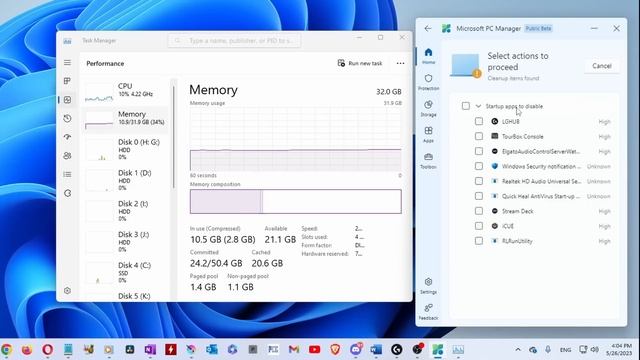Open Protection in PC Manager sidebar
The height and width of the screenshot is (360, 640).
[x=428, y=82]
